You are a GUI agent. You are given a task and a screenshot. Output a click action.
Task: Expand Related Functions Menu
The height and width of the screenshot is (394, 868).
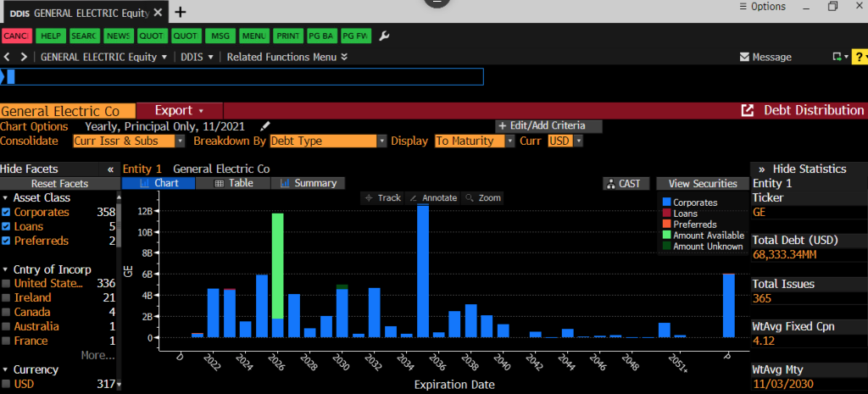287,57
